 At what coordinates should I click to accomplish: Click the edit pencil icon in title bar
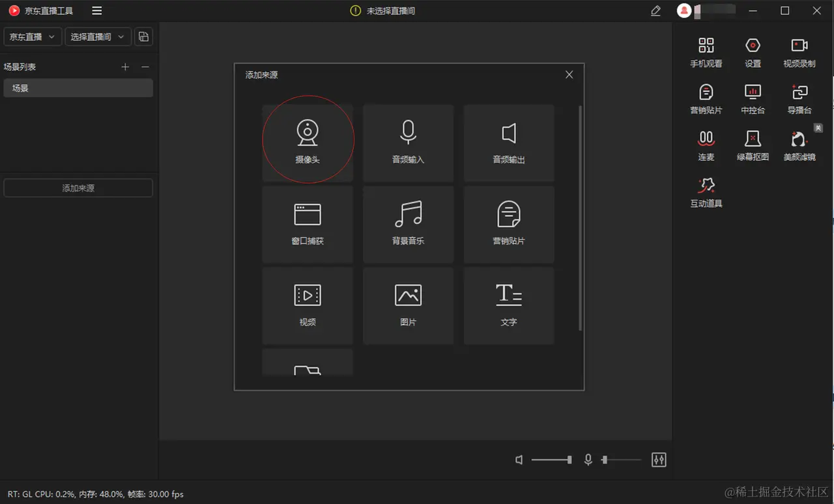pos(655,11)
